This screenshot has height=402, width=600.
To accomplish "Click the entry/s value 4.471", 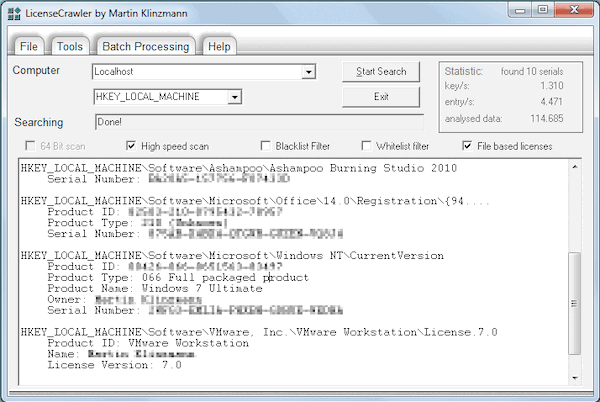I will (552, 102).
